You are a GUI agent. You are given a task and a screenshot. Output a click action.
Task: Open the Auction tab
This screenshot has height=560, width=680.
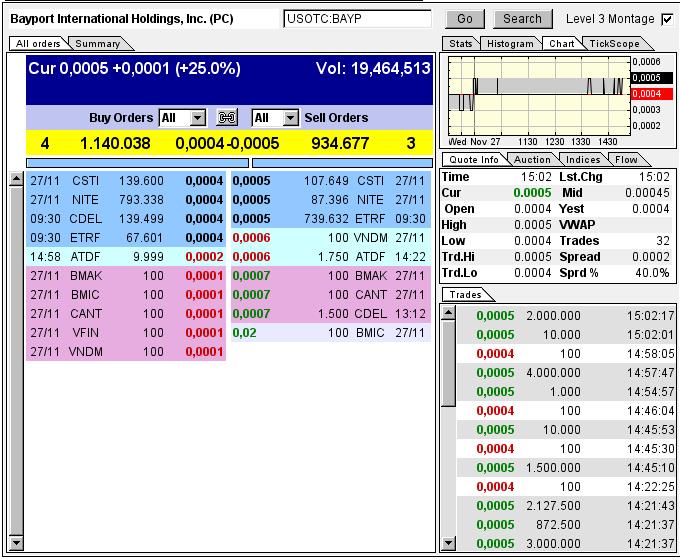532,160
